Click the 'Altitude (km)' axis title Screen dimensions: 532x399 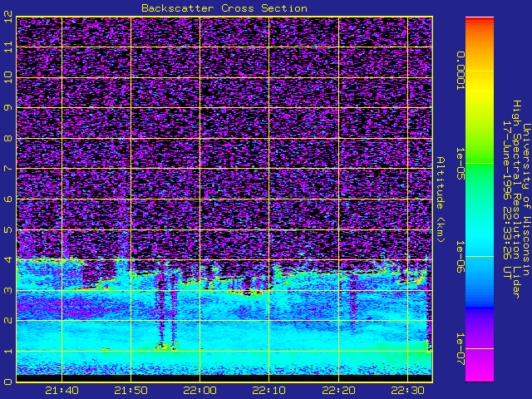click(440, 199)
